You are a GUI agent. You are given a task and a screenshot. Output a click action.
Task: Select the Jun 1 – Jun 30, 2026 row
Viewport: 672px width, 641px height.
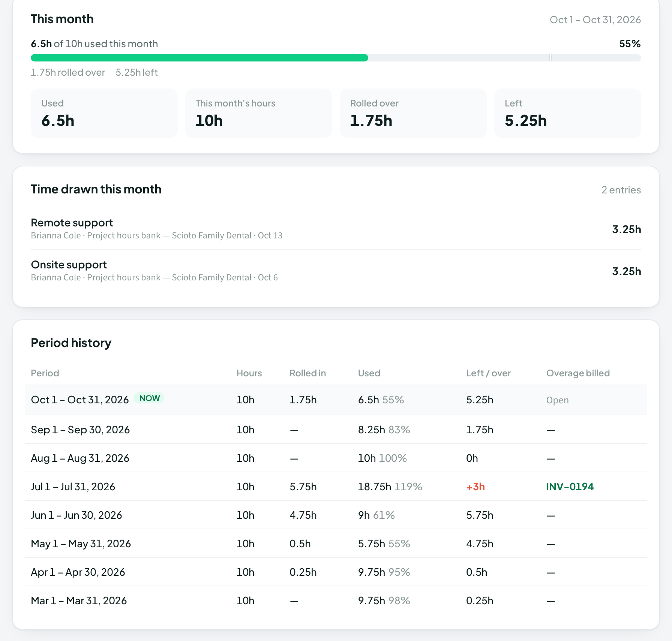coord(336,515)
